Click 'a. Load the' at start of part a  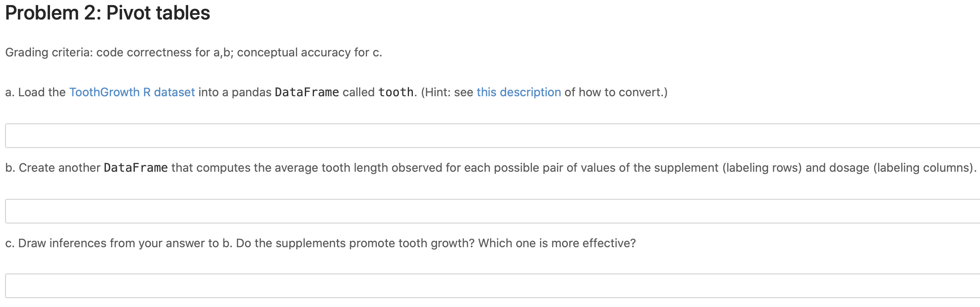[x=35, y=92]
